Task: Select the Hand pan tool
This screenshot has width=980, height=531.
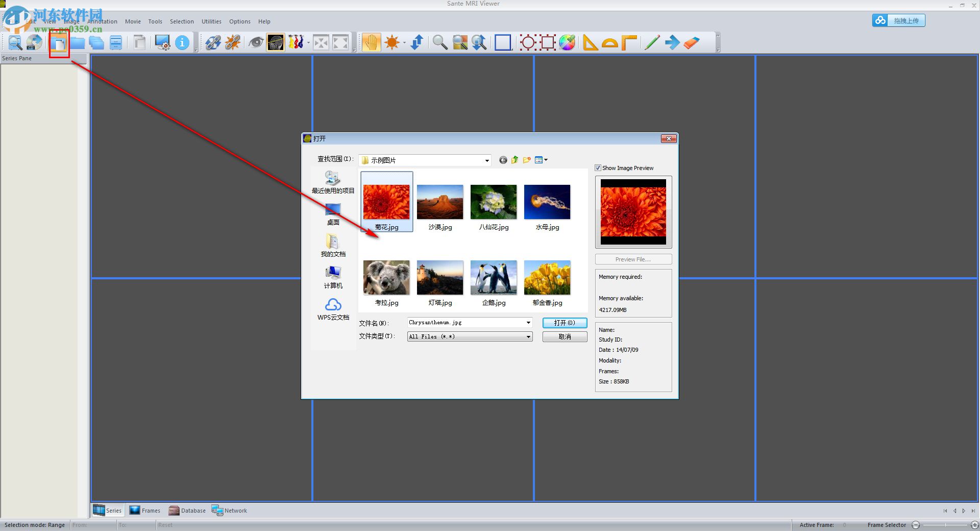Action: pos(371,42)
